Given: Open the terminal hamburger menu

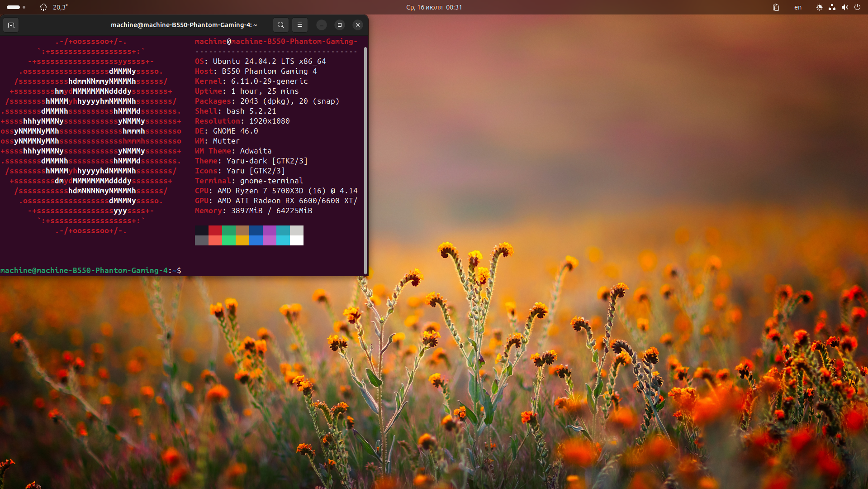Looking at the screenshot, I should 300,25.
